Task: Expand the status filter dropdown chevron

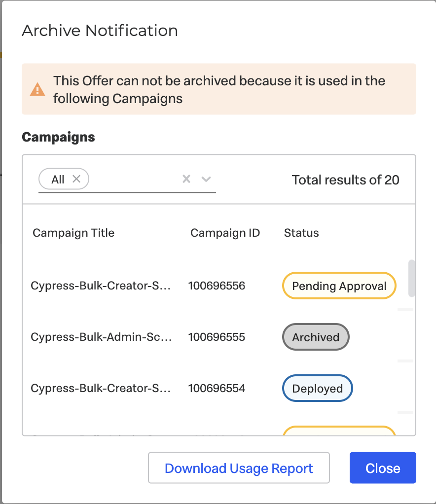Action: coord(206,179)
